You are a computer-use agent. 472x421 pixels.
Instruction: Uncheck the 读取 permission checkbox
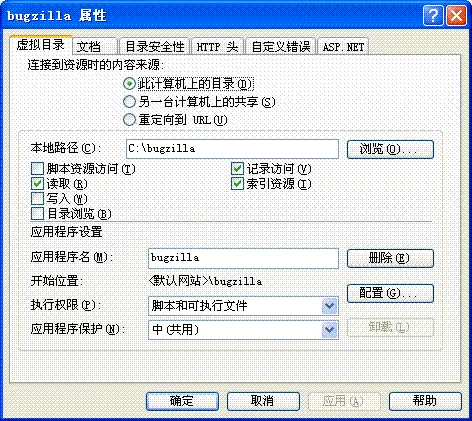point(37,184)
